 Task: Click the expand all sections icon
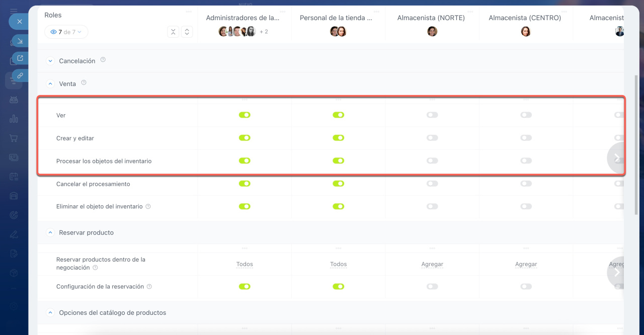(187, 32)
